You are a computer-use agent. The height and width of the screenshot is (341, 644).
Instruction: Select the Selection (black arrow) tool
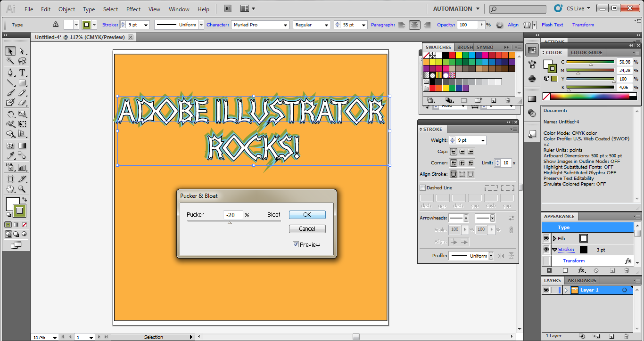[10, 51]
